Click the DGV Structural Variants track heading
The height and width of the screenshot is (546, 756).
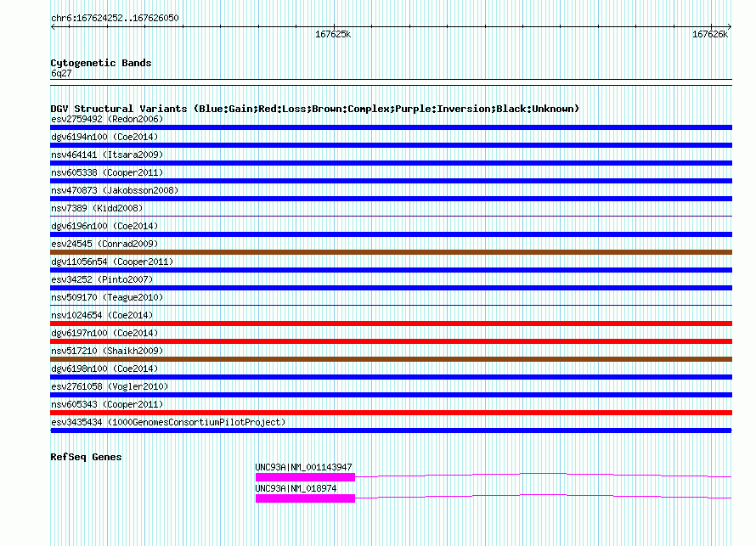click(x=315, y=109)
